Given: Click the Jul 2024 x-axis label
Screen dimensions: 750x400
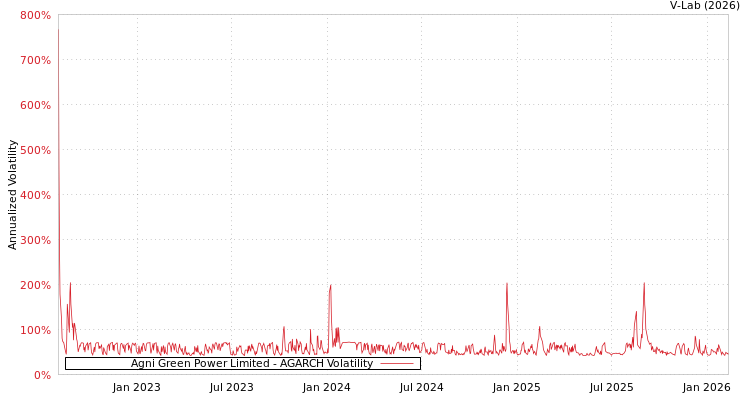Looking at the screenshot, I should tap(421, 387).
